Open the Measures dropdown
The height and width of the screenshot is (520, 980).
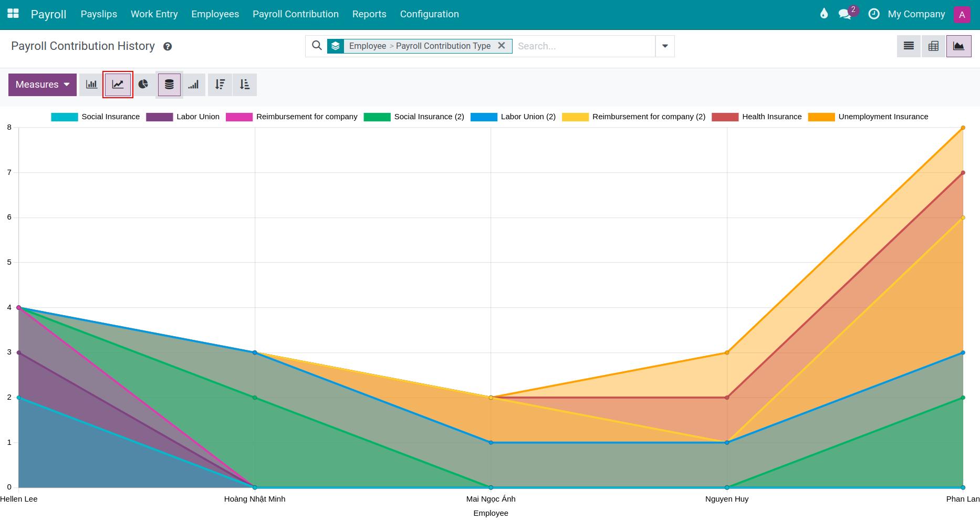pyautogui.click(x=42, y=84)
